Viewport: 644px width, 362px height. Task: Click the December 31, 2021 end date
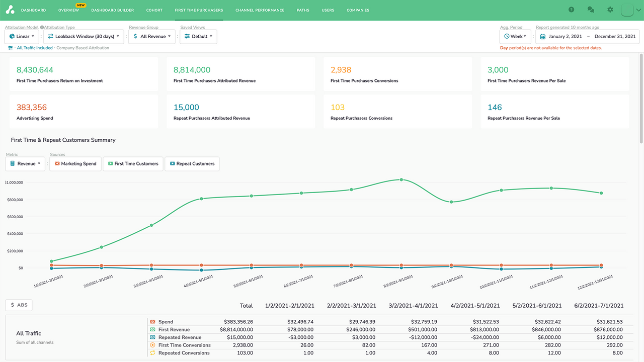pyautogui.click(x=615, y=37)
